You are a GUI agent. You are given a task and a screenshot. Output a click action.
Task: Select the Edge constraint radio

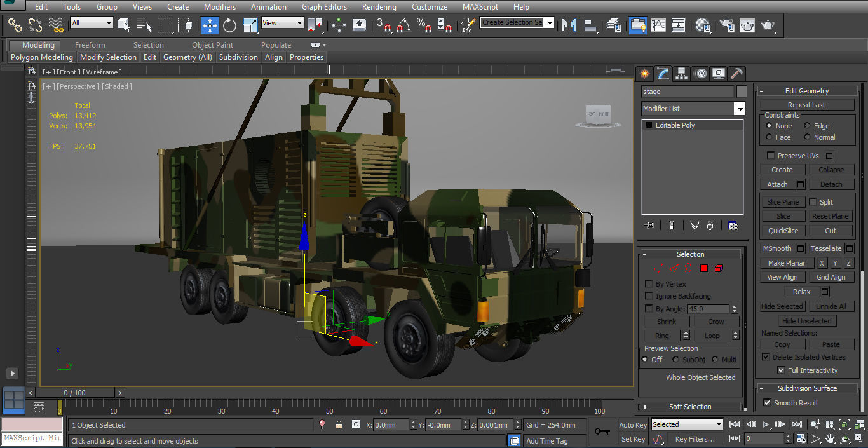(807, 126)
